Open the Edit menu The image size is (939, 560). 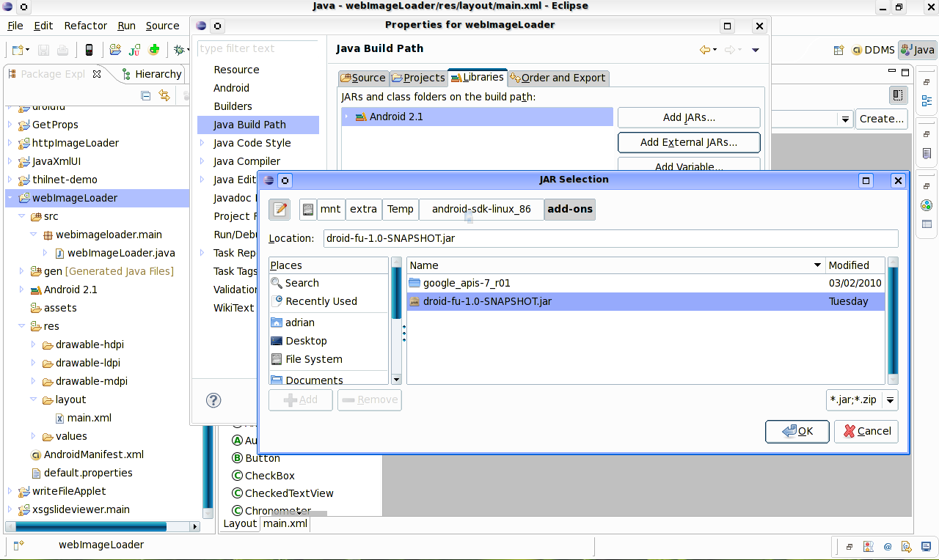point(43,26)
